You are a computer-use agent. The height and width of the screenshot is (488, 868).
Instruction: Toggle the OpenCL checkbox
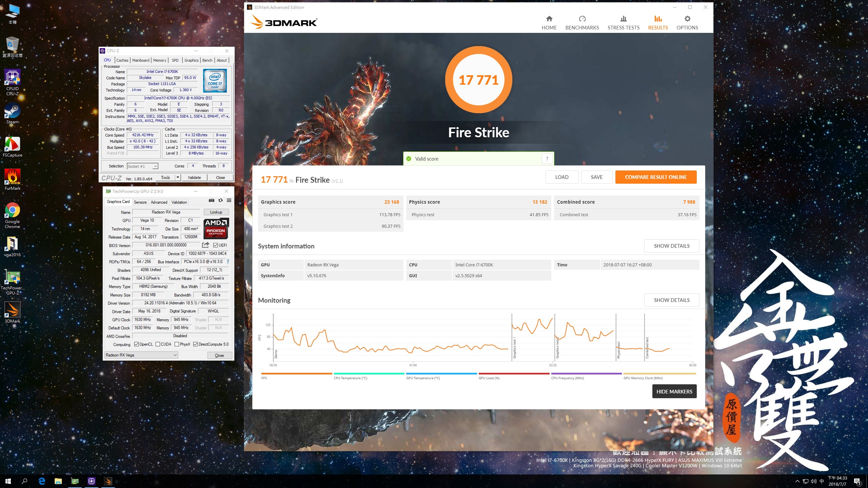pos(136,344)
